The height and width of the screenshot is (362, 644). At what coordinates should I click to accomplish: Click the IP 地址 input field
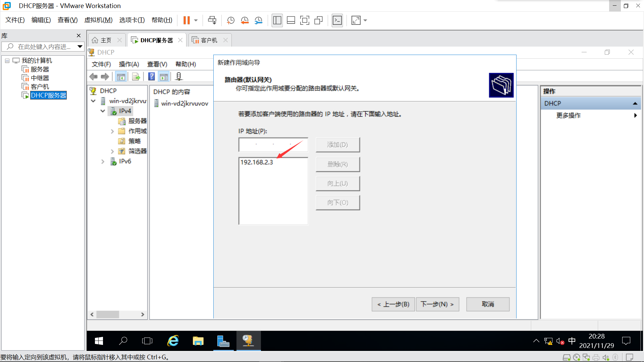pos(273,144)
